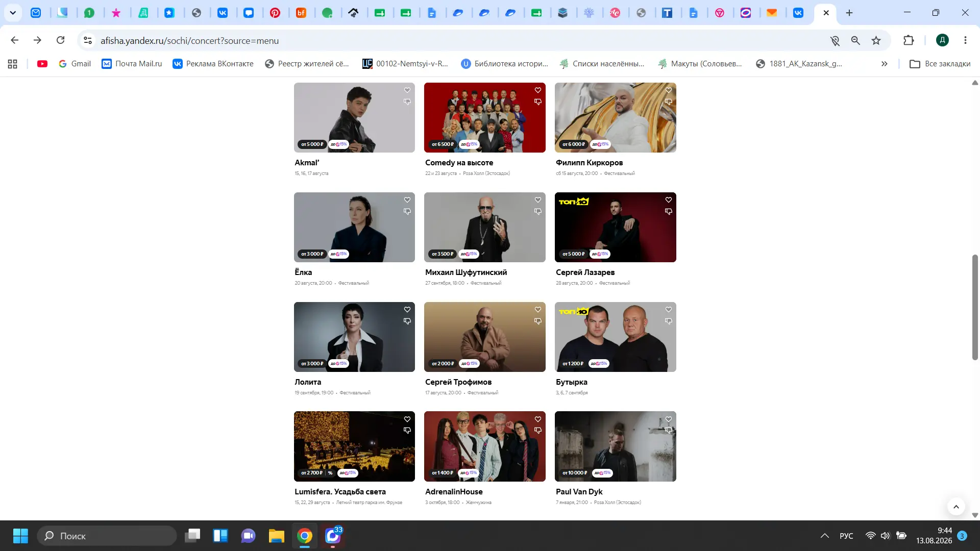Click the page address bar URL
Viewport: 980px width, 551px height.
click(189, 41)
